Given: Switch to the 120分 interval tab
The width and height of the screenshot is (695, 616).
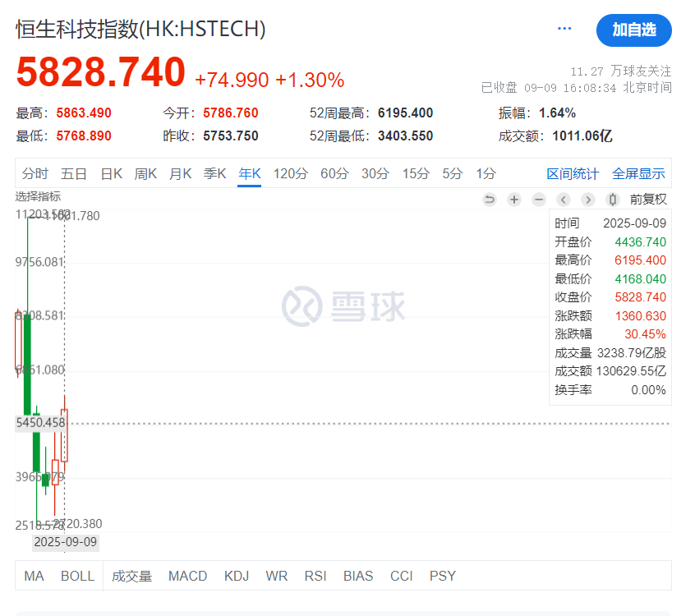Looking at the screenshot, I should [290, 173].
